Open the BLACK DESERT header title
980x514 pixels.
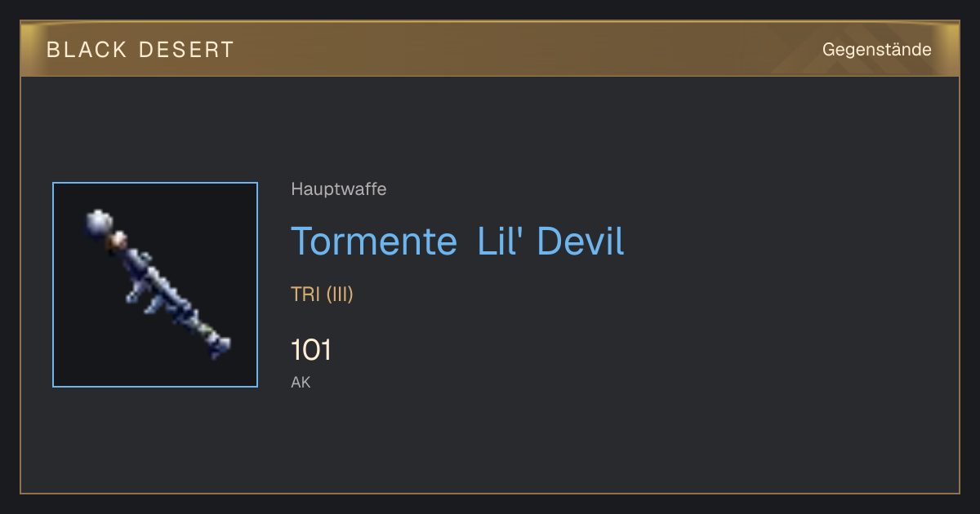(140, 50)
